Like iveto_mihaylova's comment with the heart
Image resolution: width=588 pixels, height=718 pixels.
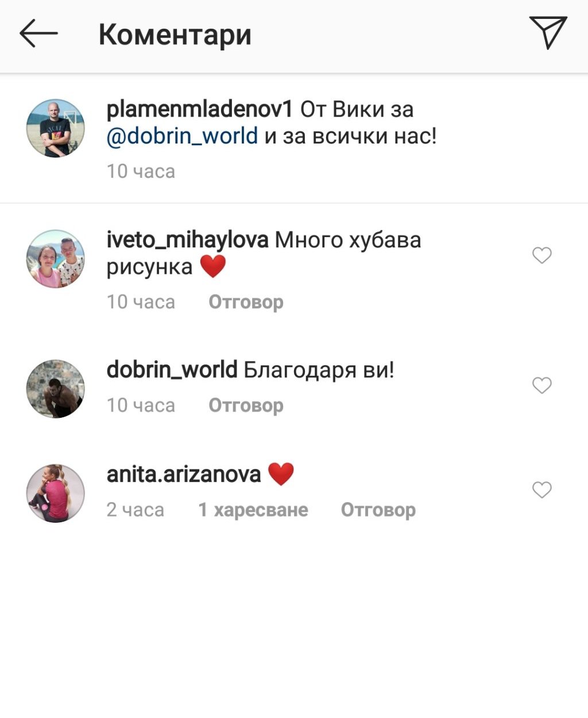coord(541,255)
